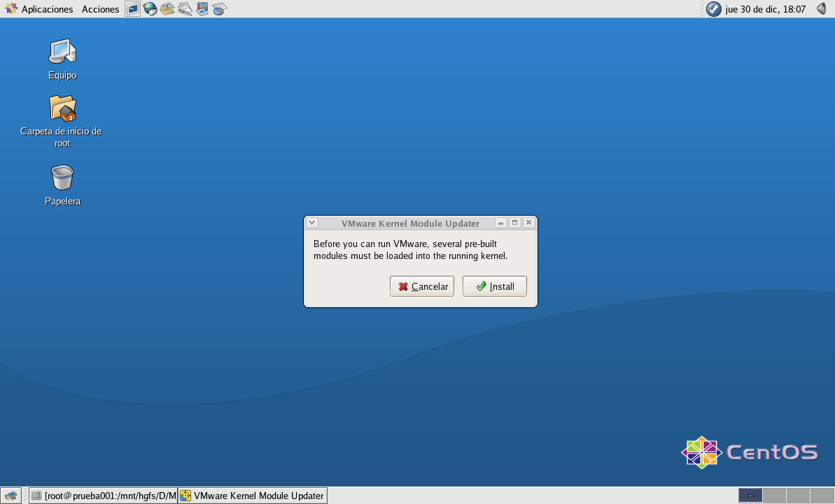
Task: Select the Equipo desktop icon
Action: tap(62, 59)
